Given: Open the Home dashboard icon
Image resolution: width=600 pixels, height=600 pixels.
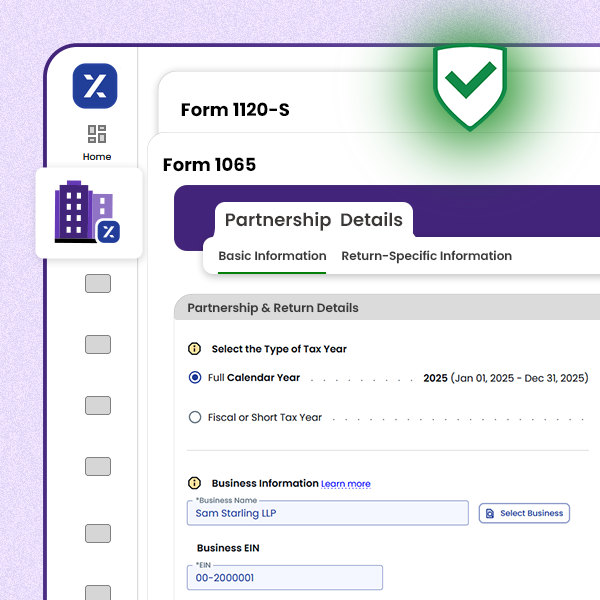Looking at the screenshot, I should point(97,134).
